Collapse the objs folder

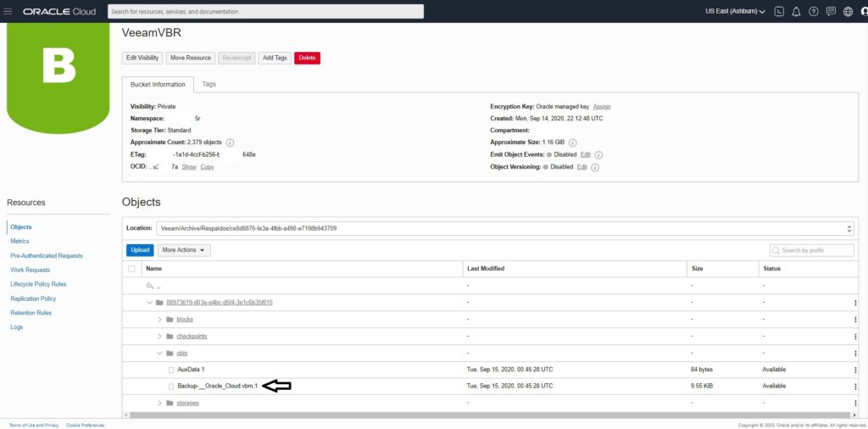159,353
